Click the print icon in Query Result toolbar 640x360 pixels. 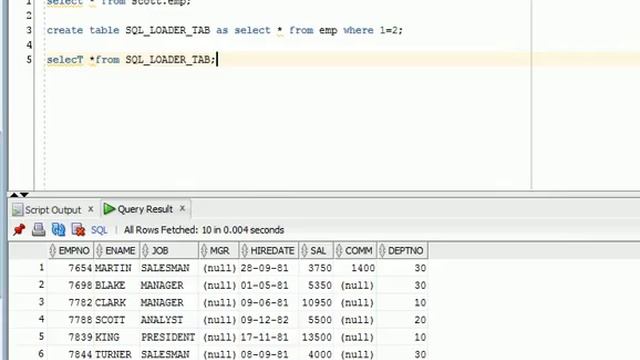point(39,229)
